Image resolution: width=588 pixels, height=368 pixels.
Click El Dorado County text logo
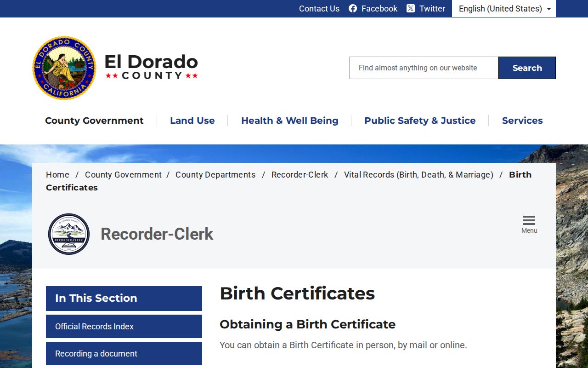[152, 67]
